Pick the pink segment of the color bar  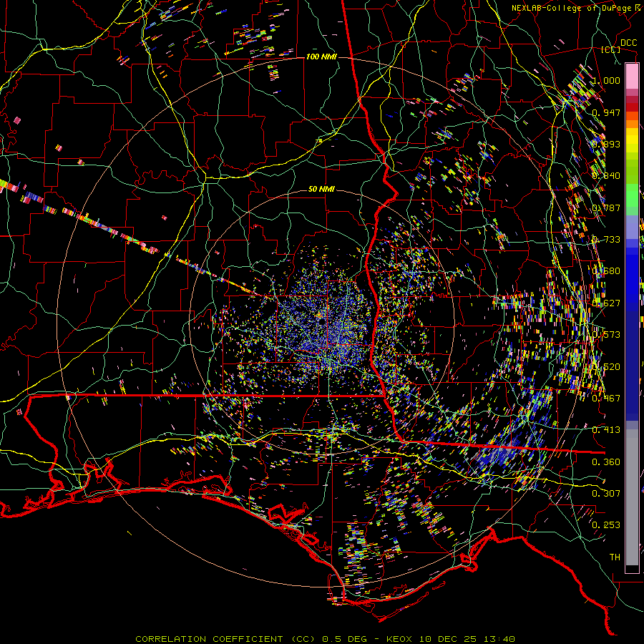632,77
